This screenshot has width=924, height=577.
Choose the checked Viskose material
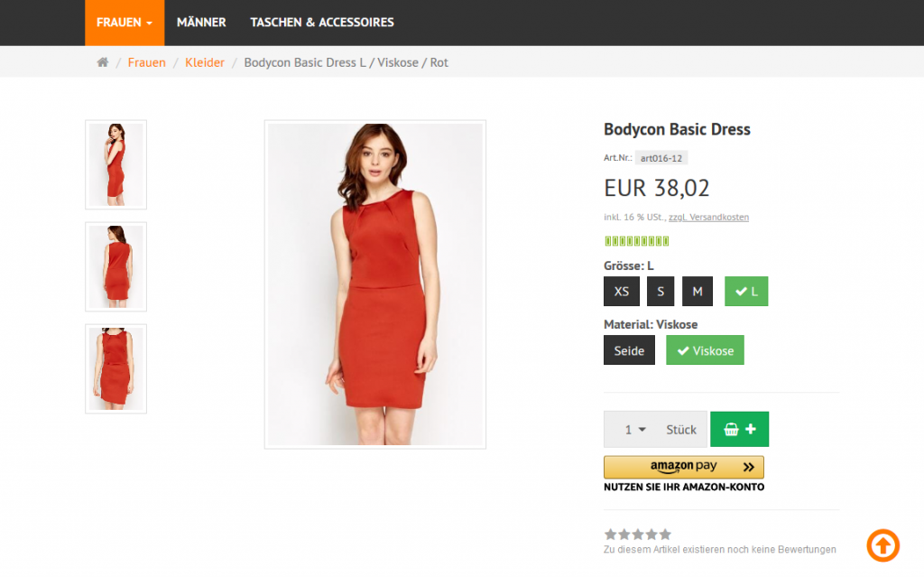coord(705,350)
